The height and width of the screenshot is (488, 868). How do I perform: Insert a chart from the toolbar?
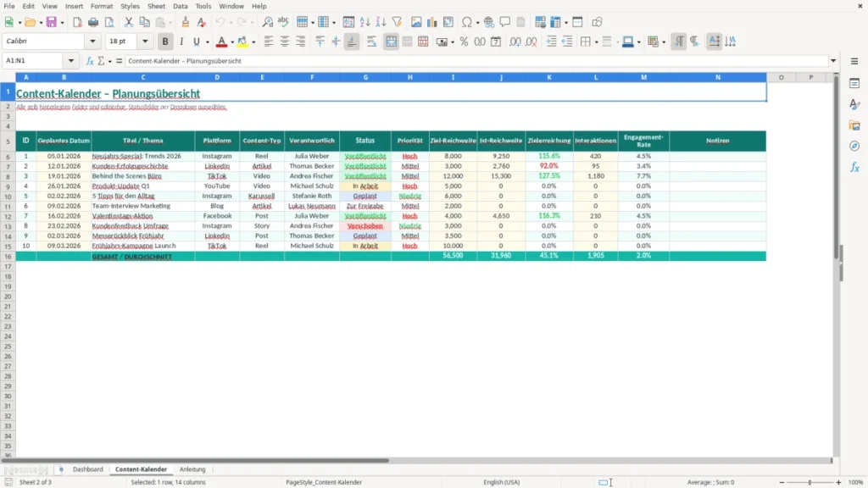[432, 22]
